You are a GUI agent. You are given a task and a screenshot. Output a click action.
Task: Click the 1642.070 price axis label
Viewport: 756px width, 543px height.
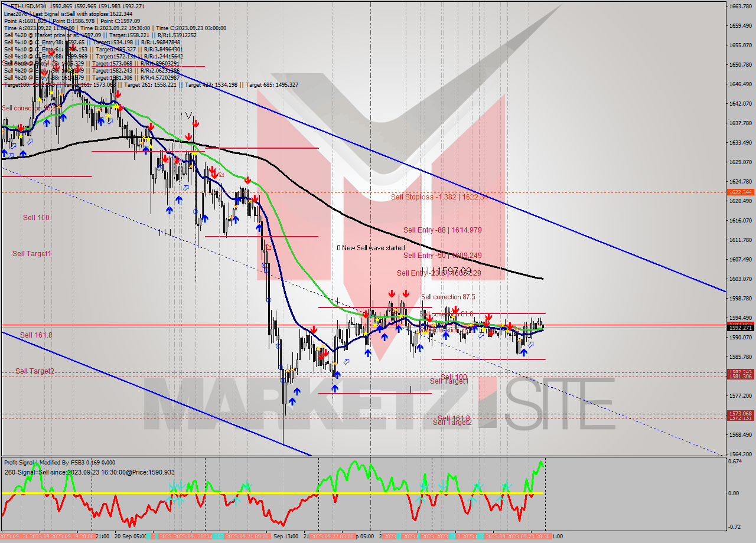[x=740, y=104]
